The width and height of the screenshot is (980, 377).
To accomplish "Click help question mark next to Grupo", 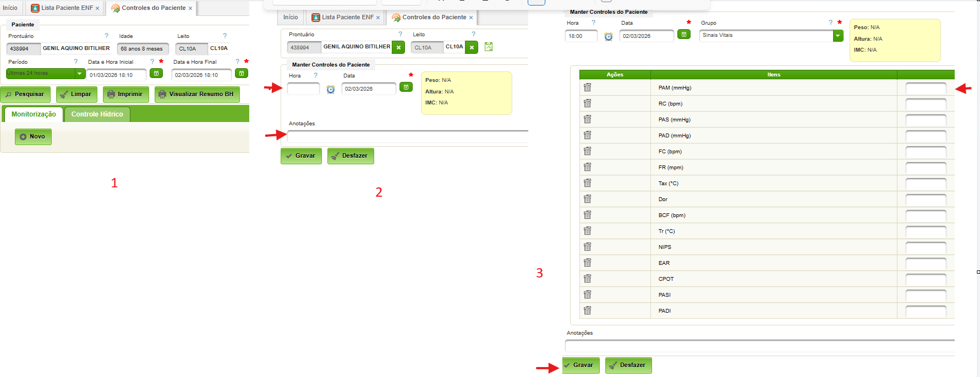I will [x=830, y=23].
